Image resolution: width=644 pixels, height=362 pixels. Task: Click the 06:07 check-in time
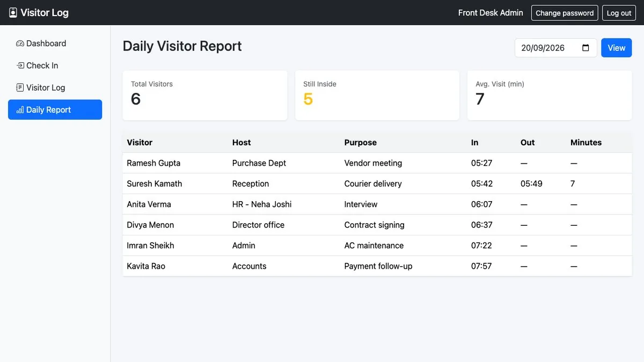pyautogui.click(x=482, y=204)
